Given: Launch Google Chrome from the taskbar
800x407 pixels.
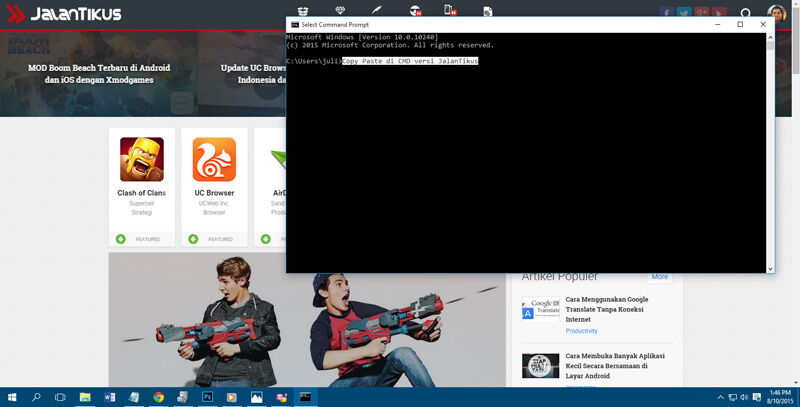Looking at the screenshot, I should 158,397.
